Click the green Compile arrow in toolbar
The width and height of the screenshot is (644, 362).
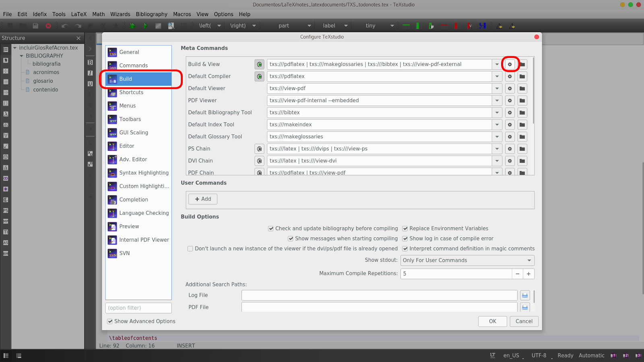(x=145, y=26)
